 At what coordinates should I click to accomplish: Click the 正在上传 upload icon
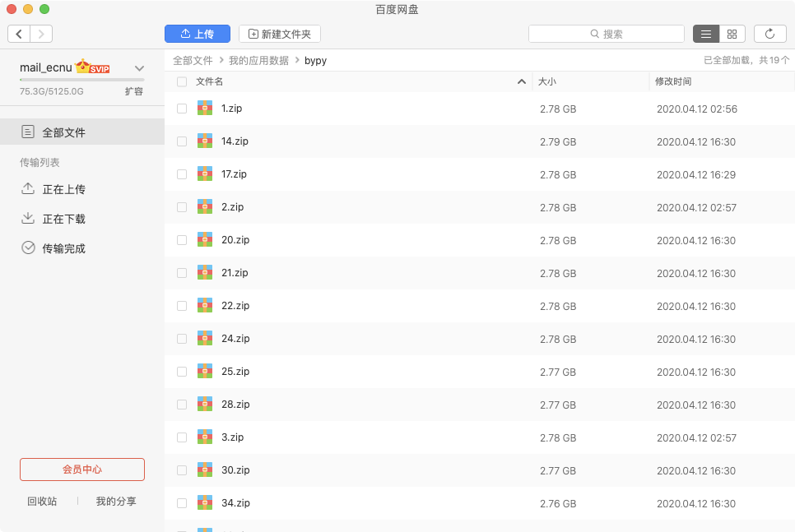(28, 188)
